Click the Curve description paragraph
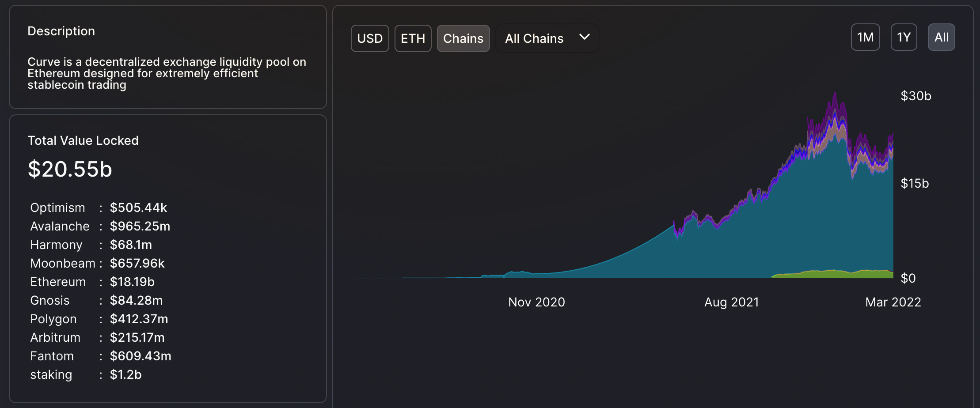 167,73
